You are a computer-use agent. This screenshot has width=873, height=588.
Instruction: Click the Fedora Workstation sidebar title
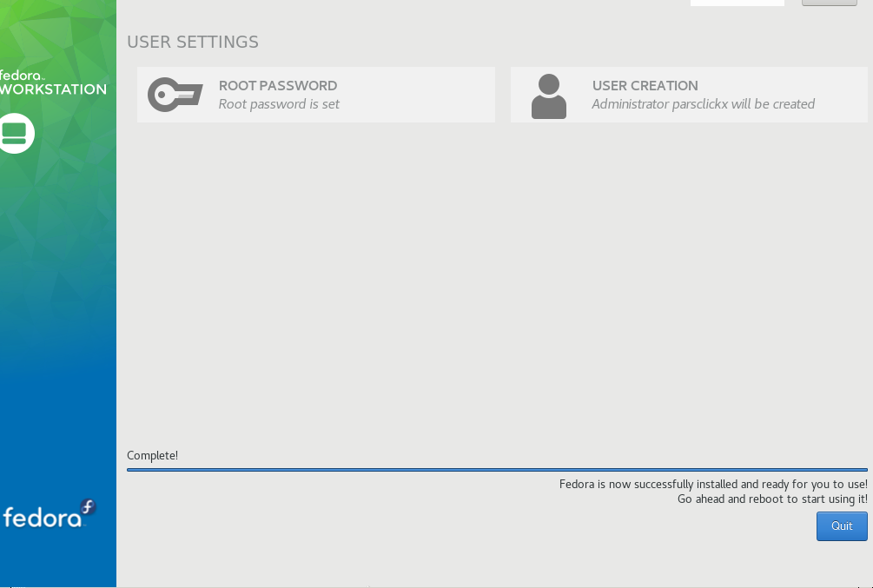pyautogui.click(x=52, y=82)
